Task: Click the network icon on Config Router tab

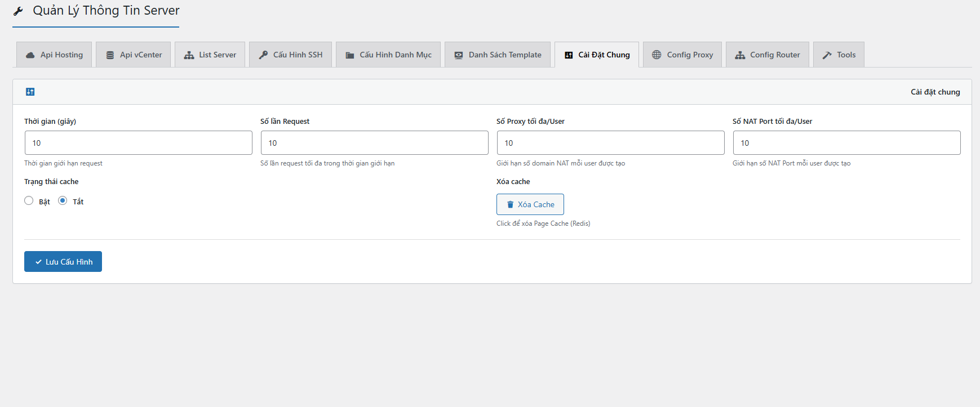Action: [x=740, y=55]
